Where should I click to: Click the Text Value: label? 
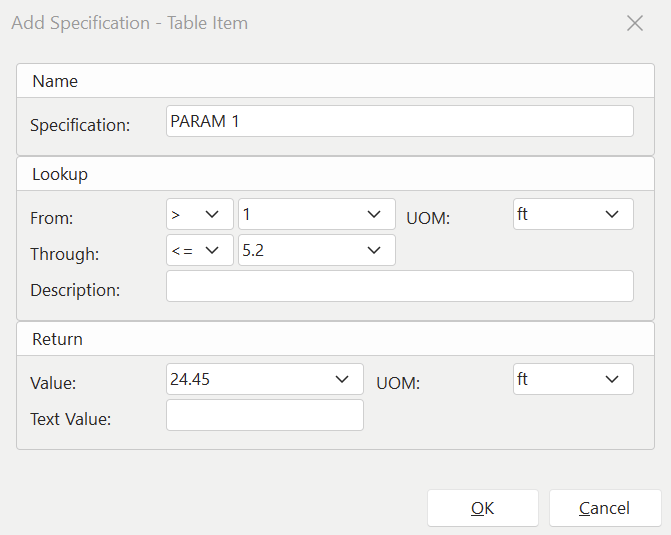click(x=70, y=419)
